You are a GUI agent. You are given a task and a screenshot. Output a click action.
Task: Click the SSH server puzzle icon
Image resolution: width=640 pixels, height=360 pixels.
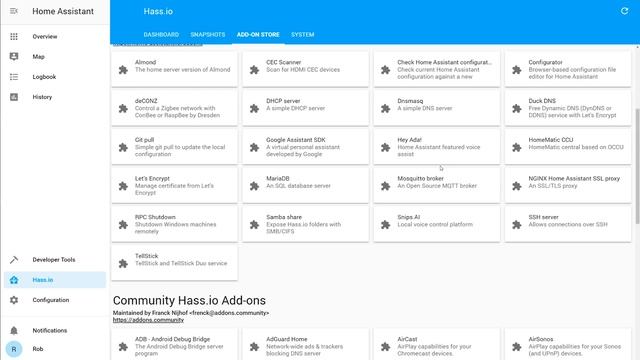coord(516,225)
